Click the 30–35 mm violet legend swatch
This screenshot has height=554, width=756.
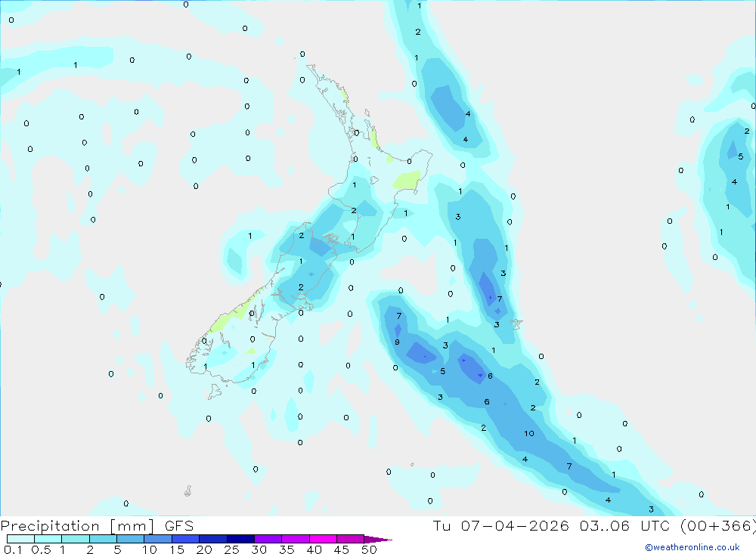click(268, 539)
